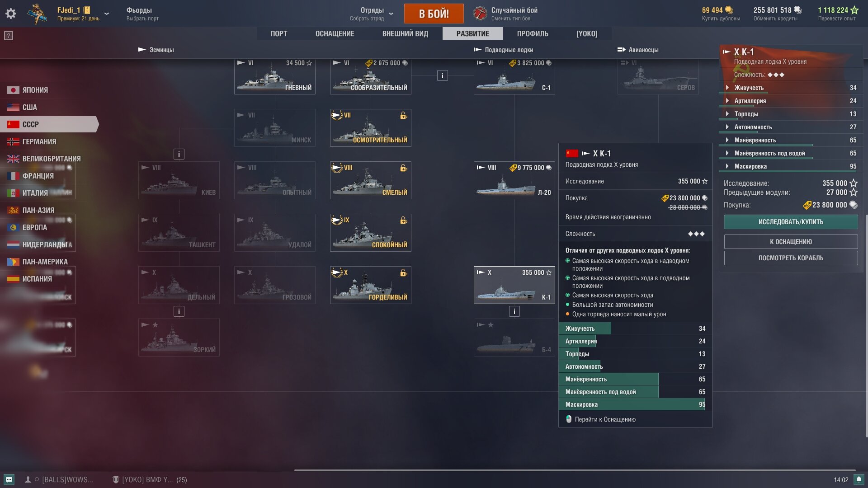Click the Посмотреть корабль button
Screen dimensions: 868x488
pos(790,258)
